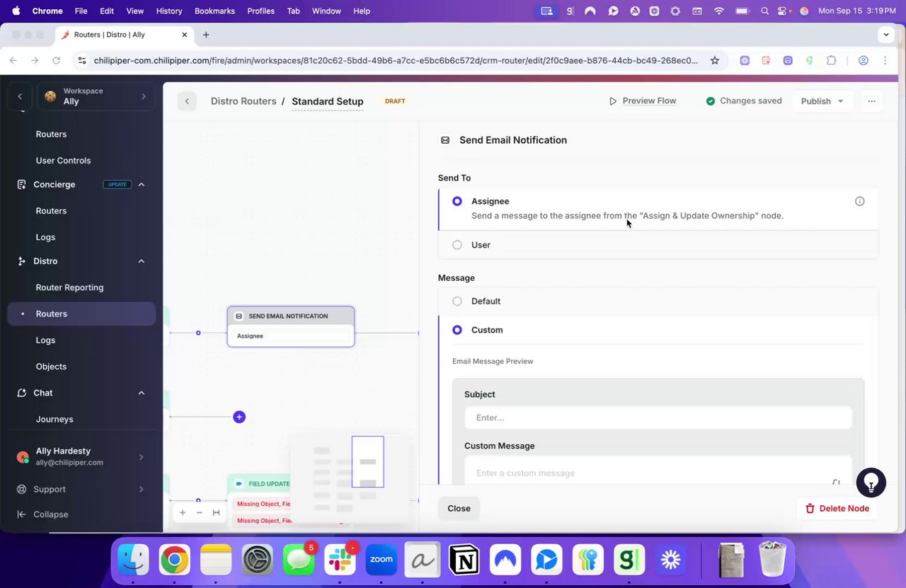
Task: Collapse the Chat section chevron
Action: click(x=142, y=393)
